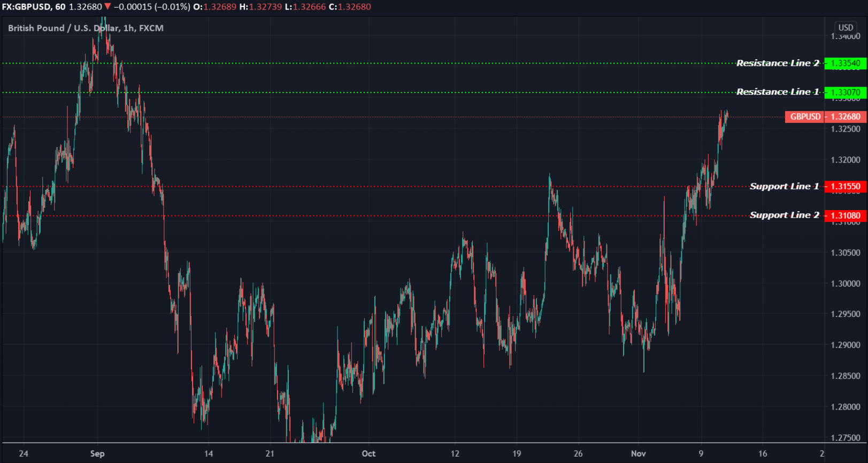Select the Support Line 1 label

pyautogui.click(x=784, y=186)
